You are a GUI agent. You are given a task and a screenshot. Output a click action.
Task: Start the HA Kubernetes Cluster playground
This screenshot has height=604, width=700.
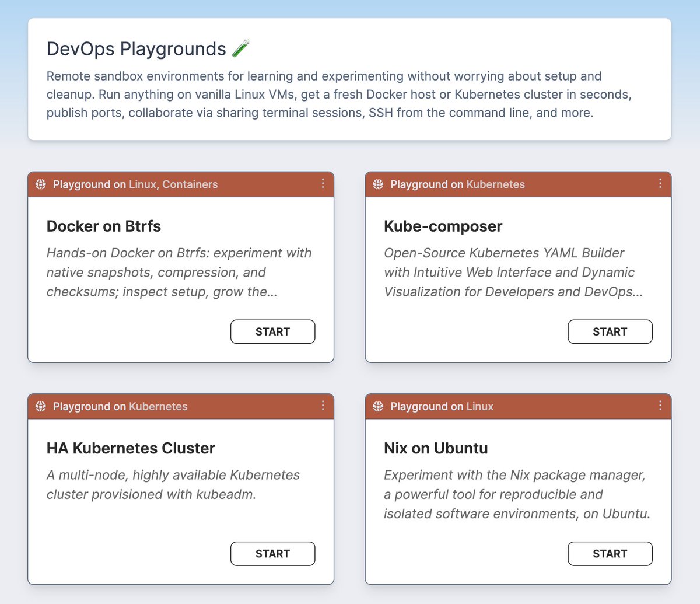pyautogui.click(x=272, y=554)
